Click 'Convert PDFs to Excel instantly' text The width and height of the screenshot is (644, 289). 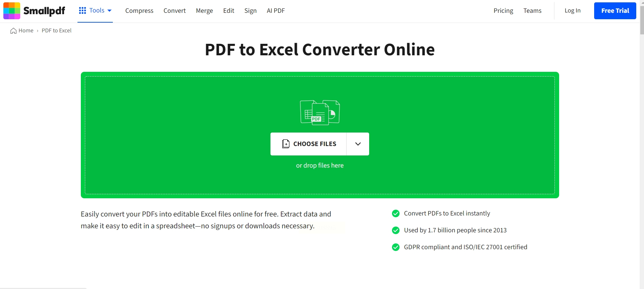[447, 213]
